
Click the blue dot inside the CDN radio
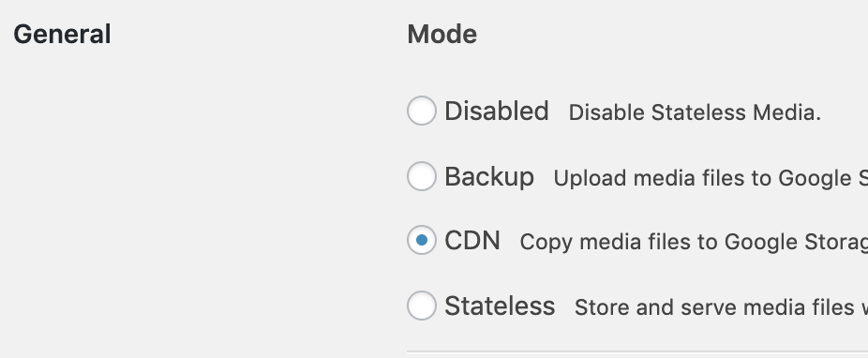pyautogui.click(x=421, y=240)
